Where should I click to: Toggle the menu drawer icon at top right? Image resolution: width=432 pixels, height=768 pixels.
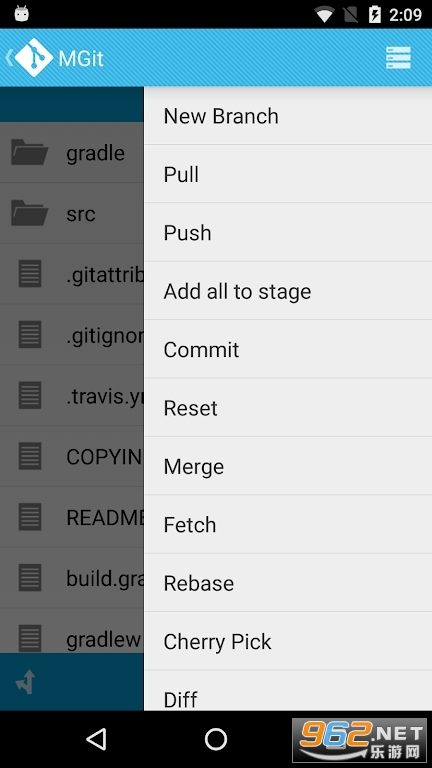coord(398,58)
